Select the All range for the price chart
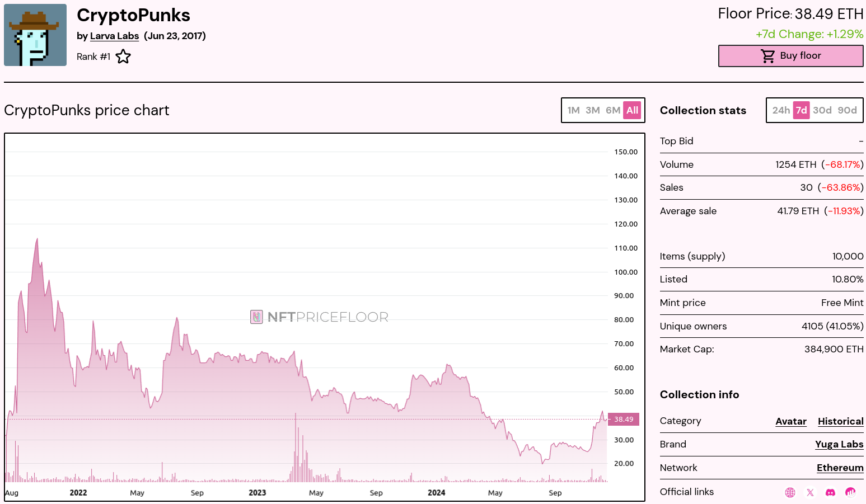Viewport: 866px width, 504px height. pyautogui.click(x=633, y=110)
